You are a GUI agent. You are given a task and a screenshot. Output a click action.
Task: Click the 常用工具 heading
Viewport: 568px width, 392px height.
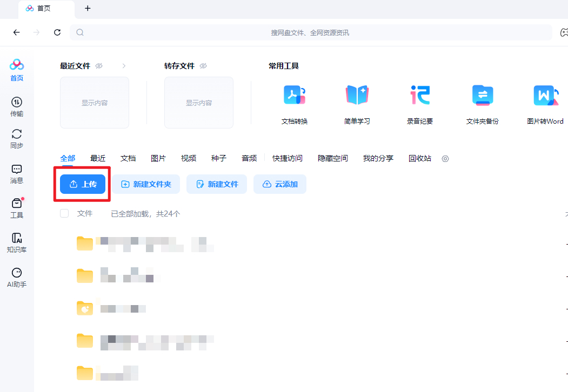coord(284,66)
